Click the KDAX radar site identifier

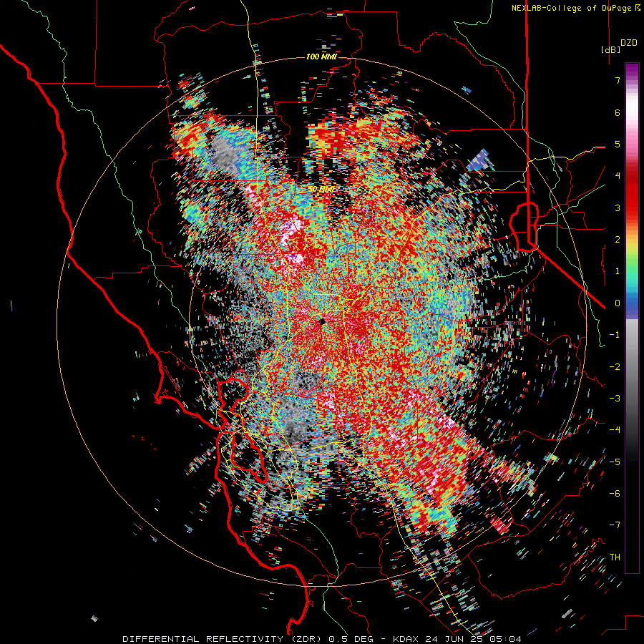[x=406, y=639]
